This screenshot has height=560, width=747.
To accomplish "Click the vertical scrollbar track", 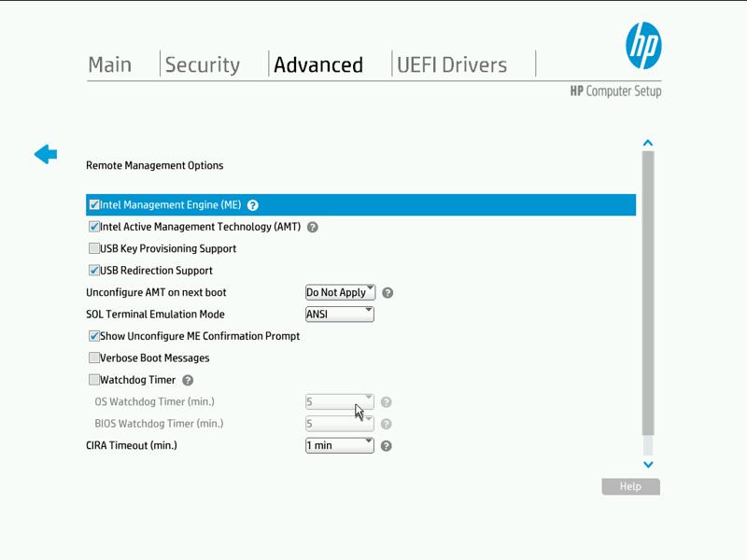I will [648, 299].
